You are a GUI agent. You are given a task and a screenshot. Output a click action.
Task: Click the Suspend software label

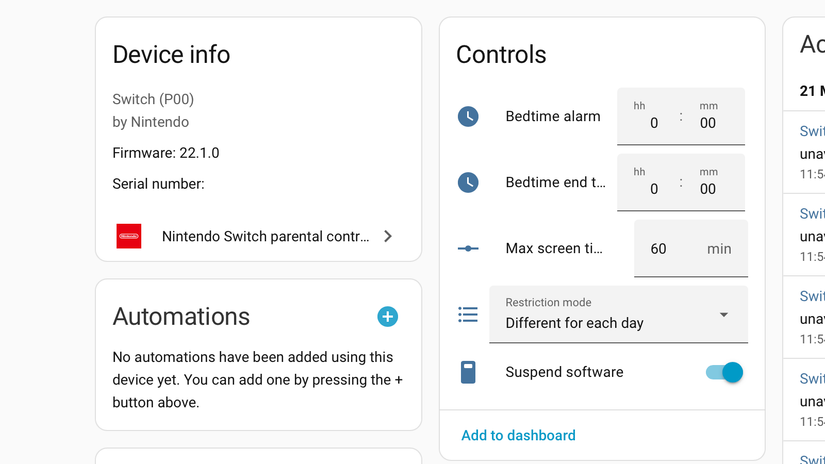(x=564, y=372)
